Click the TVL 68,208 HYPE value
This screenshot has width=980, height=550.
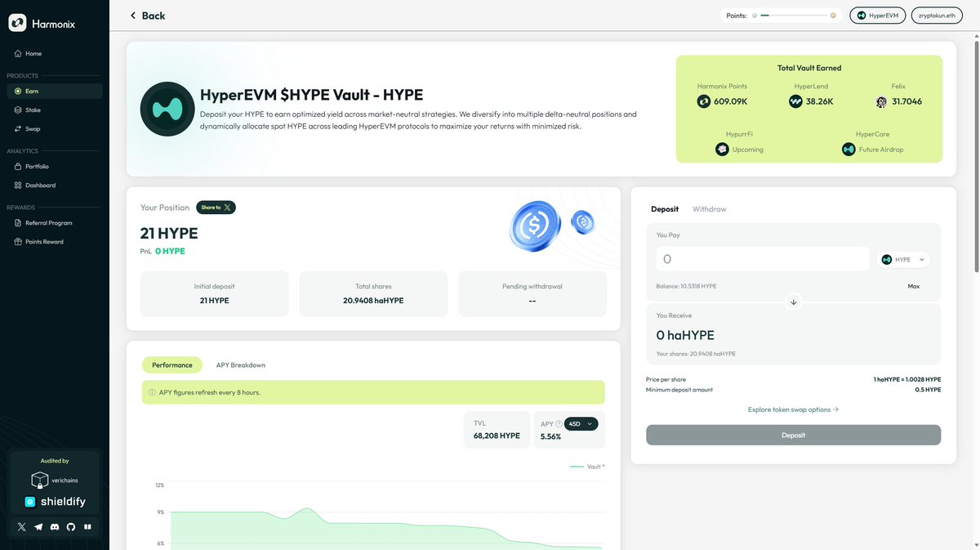click(x=497, y=436)
